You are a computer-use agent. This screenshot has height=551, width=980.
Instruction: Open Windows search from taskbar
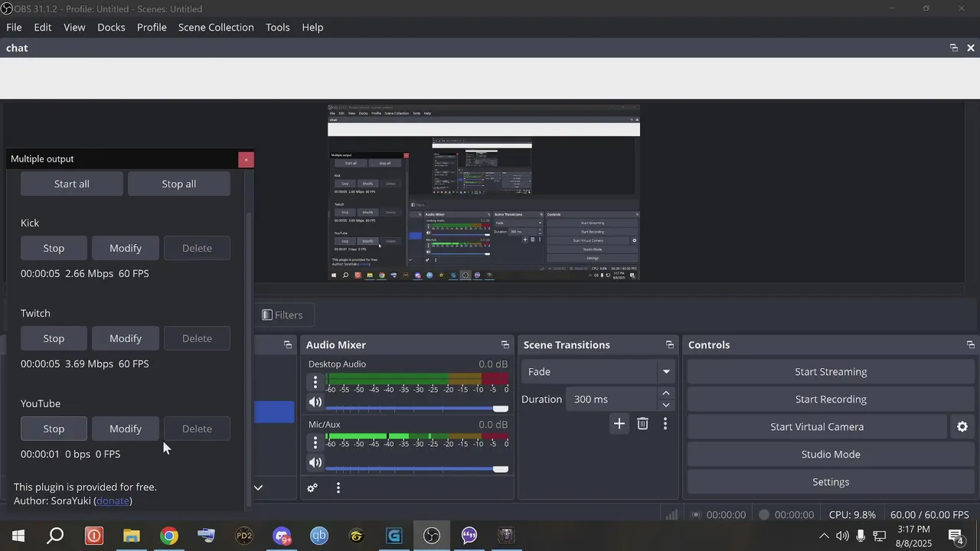point(56,536)
